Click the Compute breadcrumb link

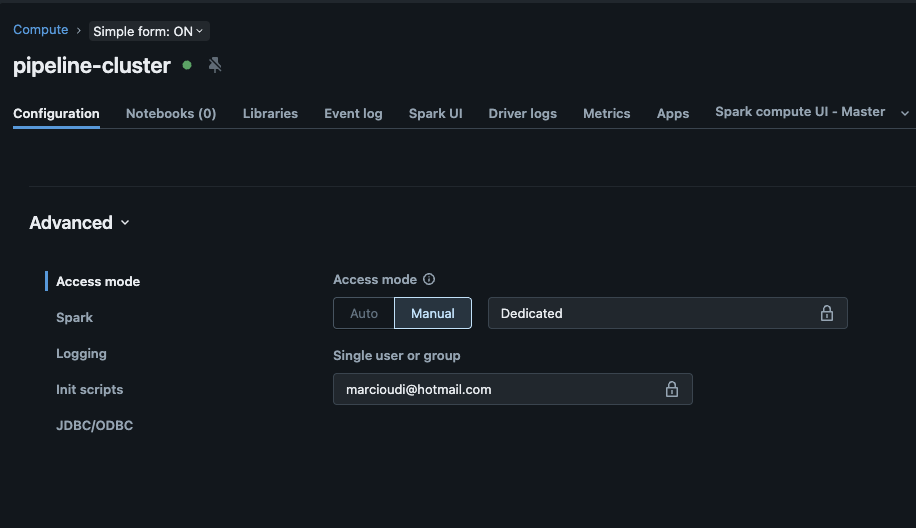41,31
